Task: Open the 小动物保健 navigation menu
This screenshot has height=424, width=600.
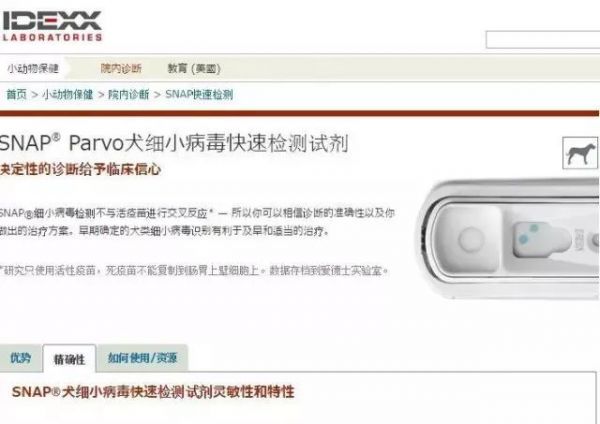Action: (33, 68)
